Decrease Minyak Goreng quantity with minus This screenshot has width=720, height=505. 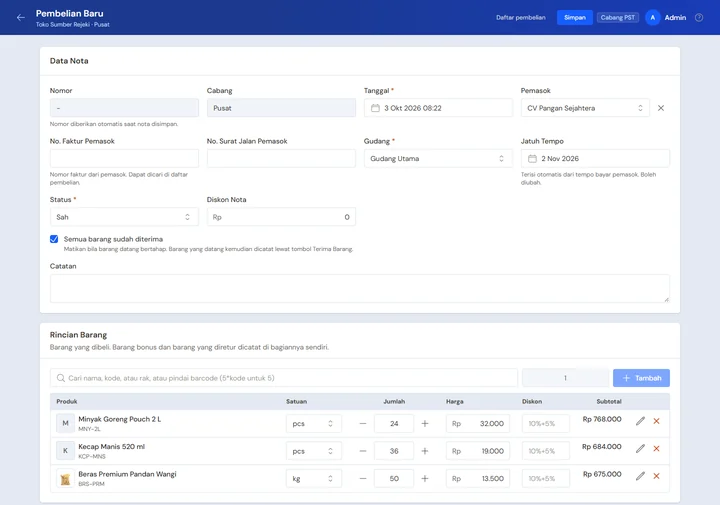coord(363,423)
